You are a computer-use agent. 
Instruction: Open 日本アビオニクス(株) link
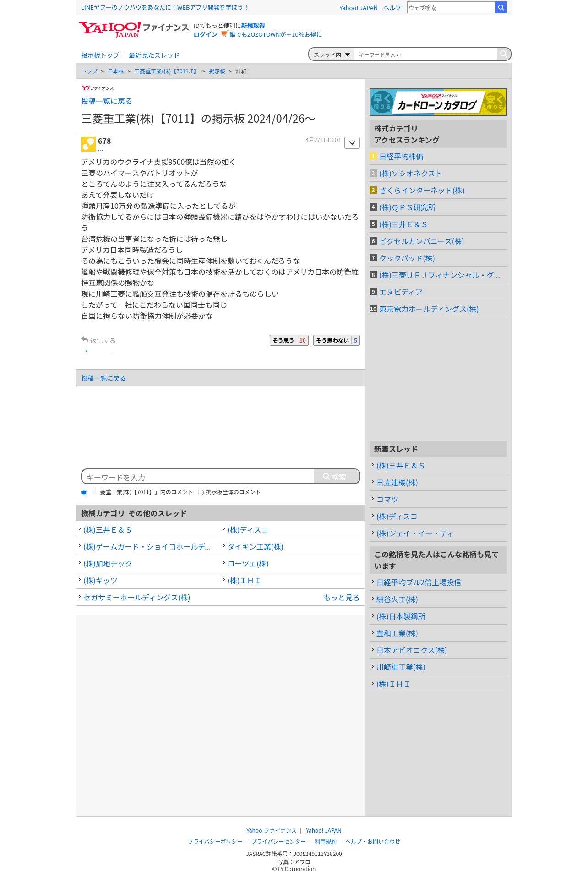[412, 650]
